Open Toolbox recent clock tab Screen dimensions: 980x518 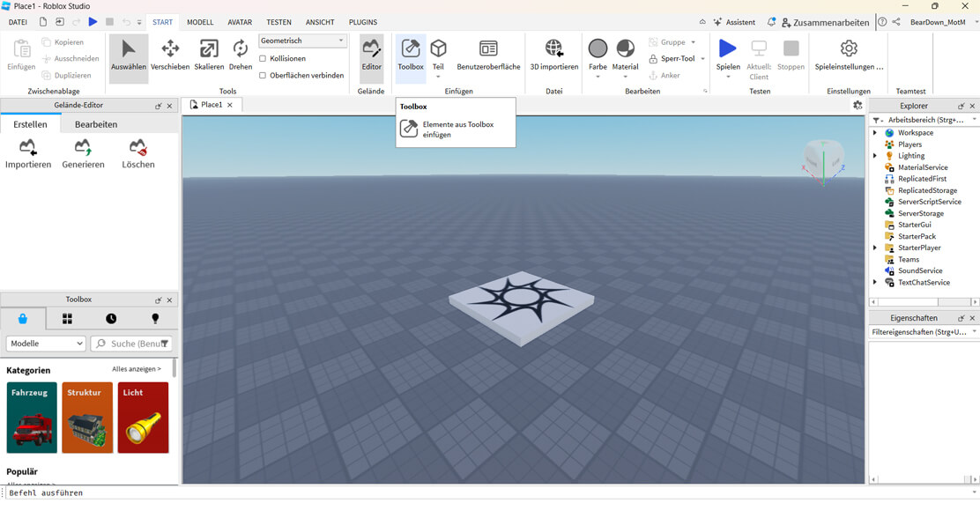111,319
